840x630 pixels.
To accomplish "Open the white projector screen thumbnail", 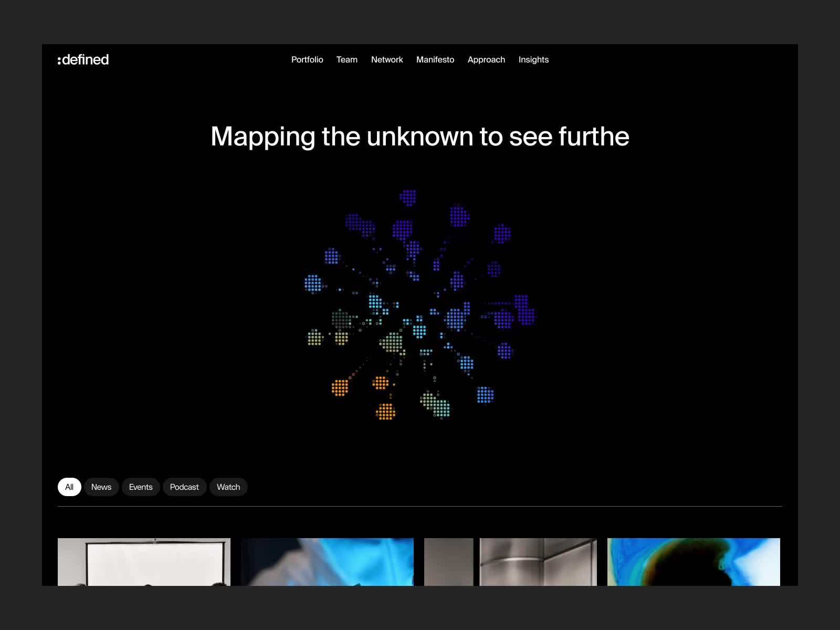I will [144, 562].
